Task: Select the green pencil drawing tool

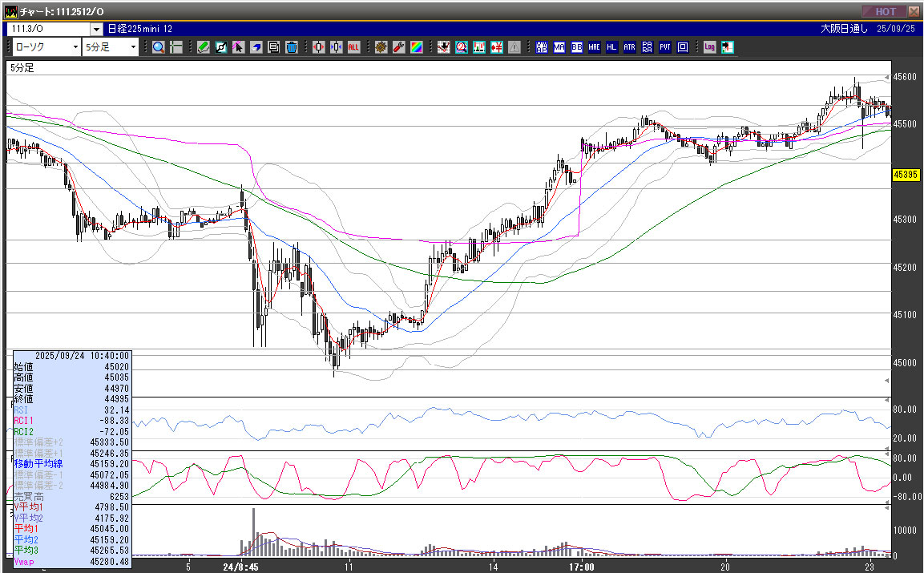Action: tap(204, 47)
